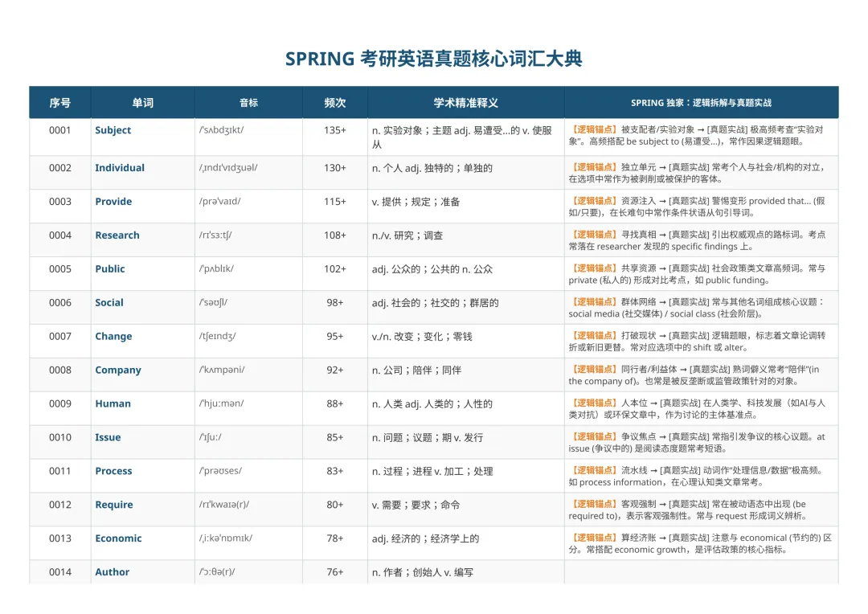Screen dimensions: 868x614
Task: Click the word Subject
Action: (x=113, y=130)
